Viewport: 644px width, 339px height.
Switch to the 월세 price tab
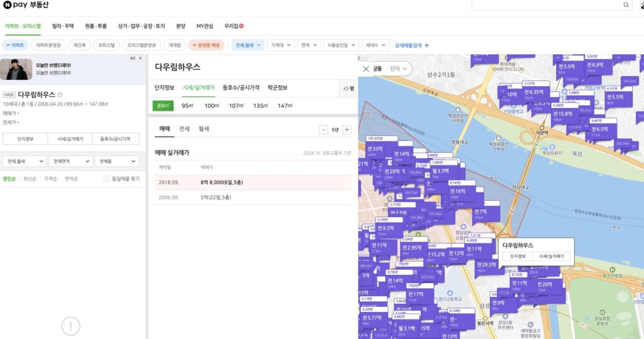(204, 128)
